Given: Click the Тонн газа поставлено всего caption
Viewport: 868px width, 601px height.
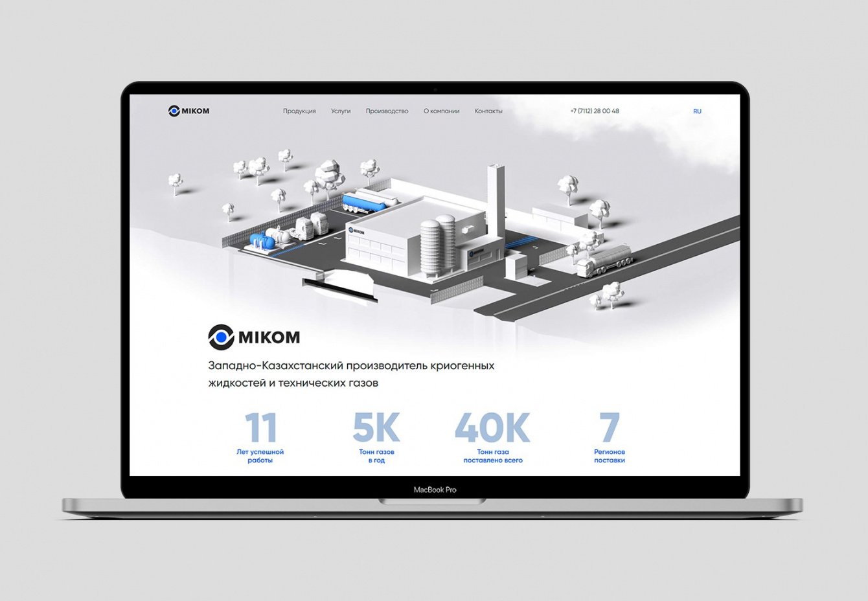Looking at the screenshot, I should click(x=493, y=456).
